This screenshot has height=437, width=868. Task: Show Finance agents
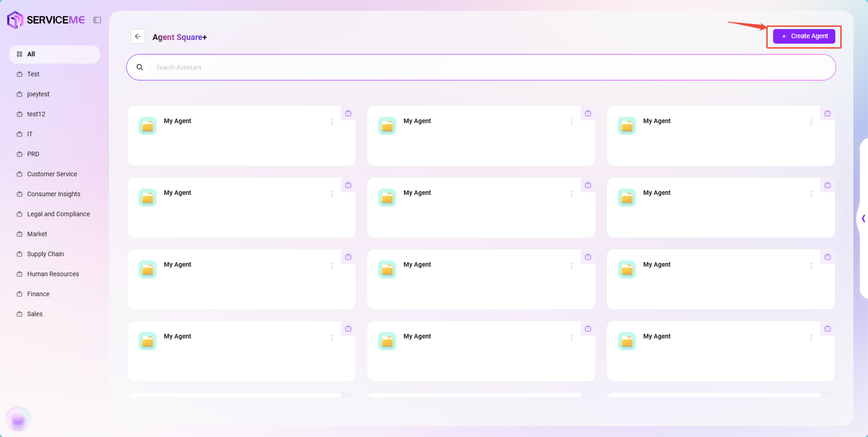coord(54,294)
